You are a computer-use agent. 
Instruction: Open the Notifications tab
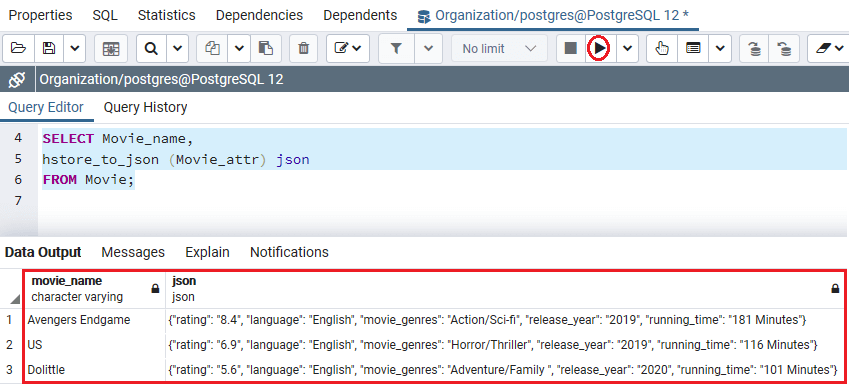point(289,252)
